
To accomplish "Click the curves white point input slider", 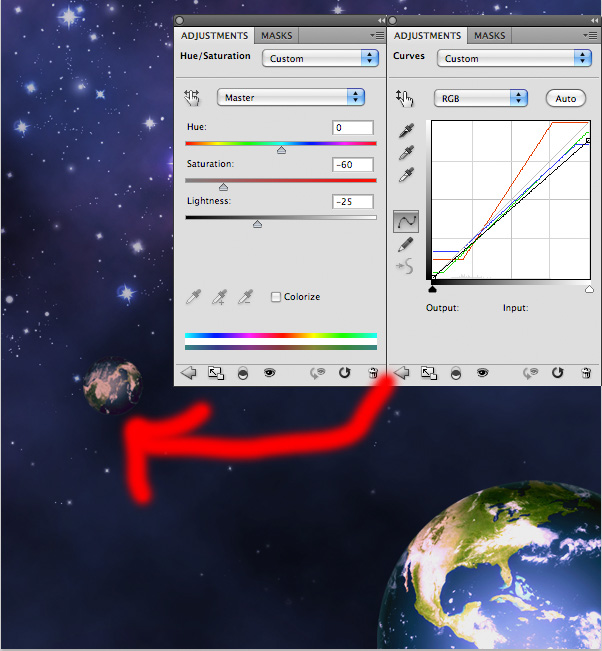I will point(589,289).
